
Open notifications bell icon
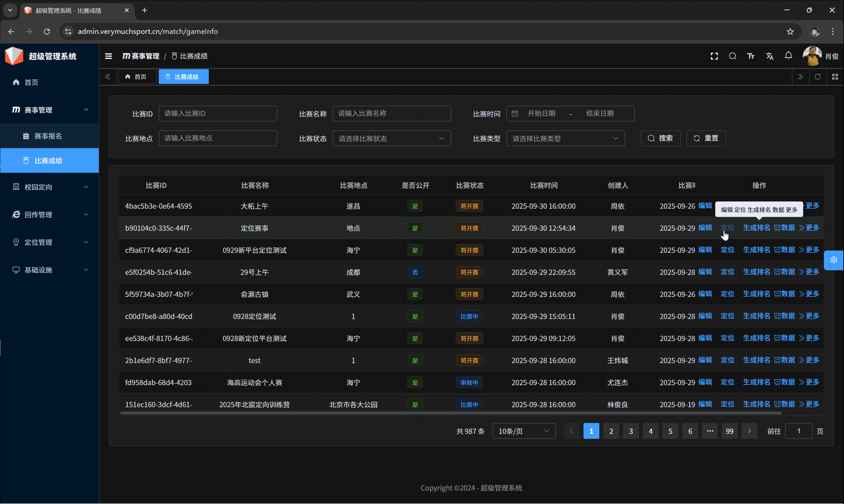(x=788, y=55)
